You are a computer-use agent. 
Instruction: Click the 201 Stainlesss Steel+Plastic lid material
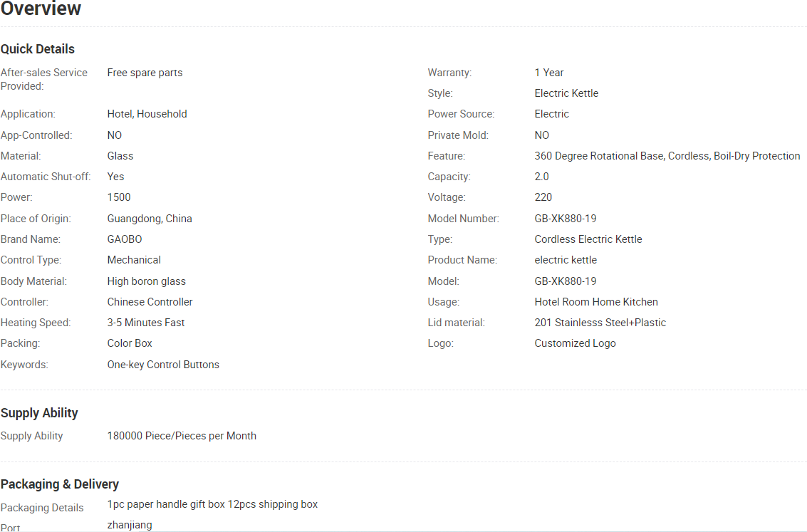pos(600,323)
